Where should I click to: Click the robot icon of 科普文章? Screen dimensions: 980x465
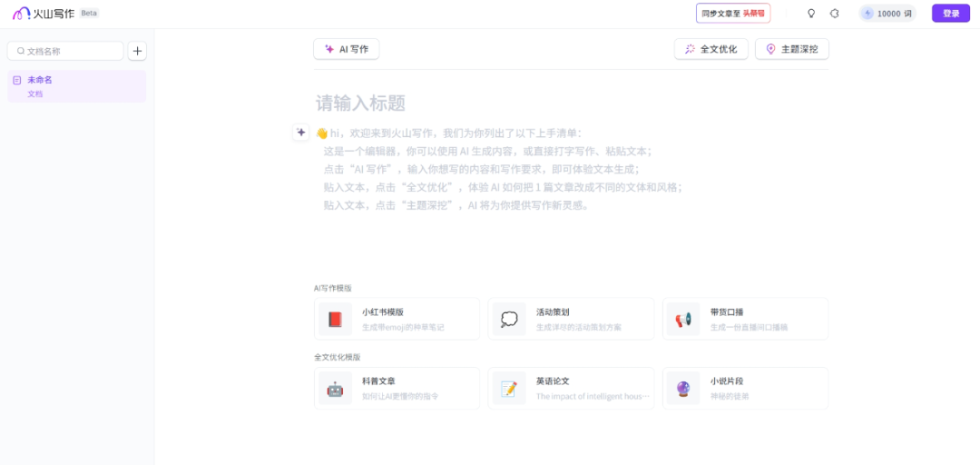pos(335,389)
